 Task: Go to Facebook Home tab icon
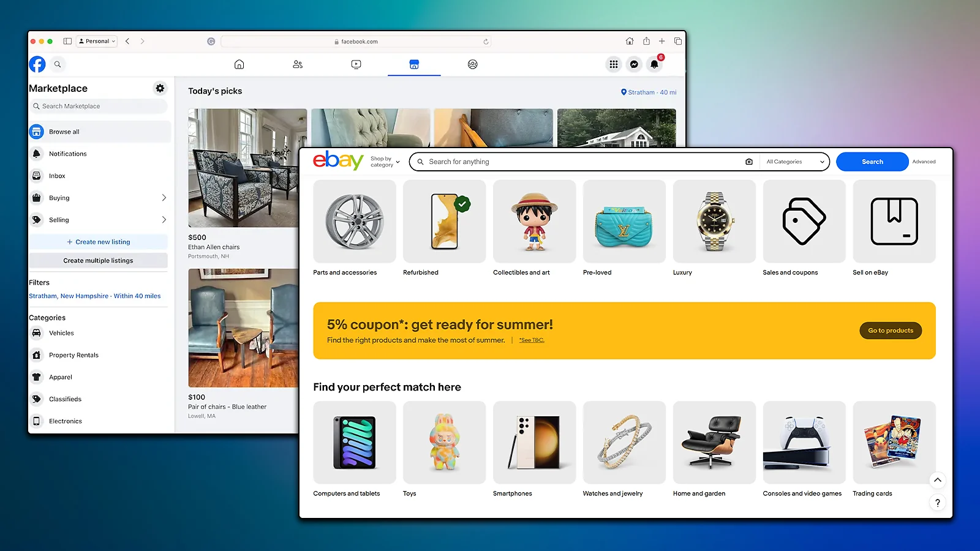[x=239, y=64]
